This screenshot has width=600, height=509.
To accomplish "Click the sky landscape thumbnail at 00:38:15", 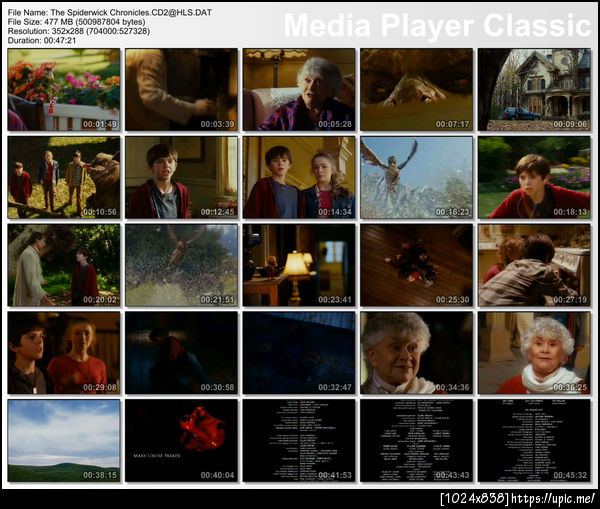I will (x=64, y=440).
